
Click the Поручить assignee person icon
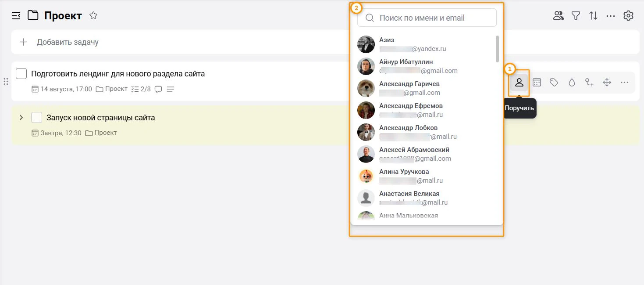point(519,83)
